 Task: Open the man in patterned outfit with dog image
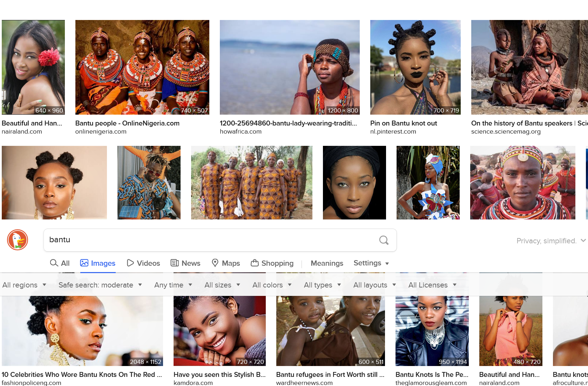149,183
